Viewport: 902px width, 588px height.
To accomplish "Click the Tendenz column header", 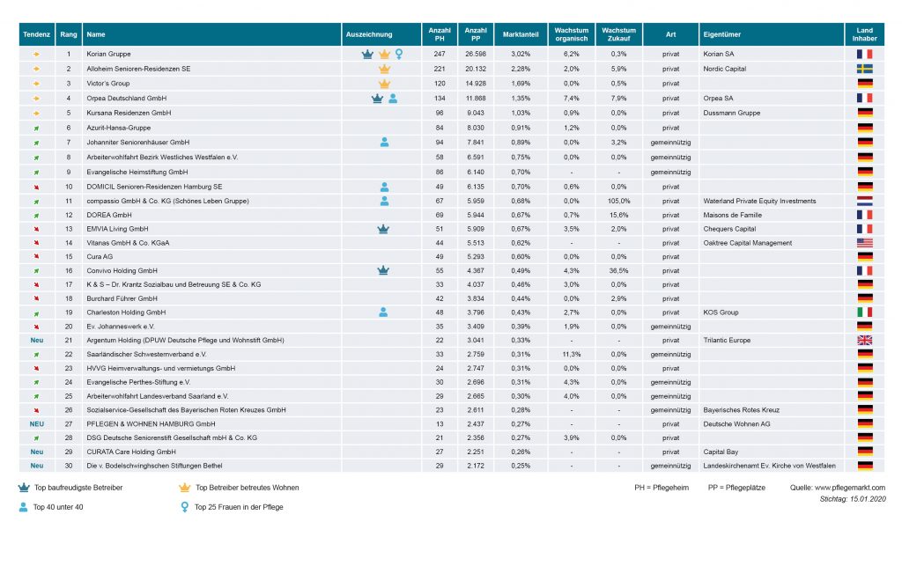I will pyautogui.click(x=37, y=34).
